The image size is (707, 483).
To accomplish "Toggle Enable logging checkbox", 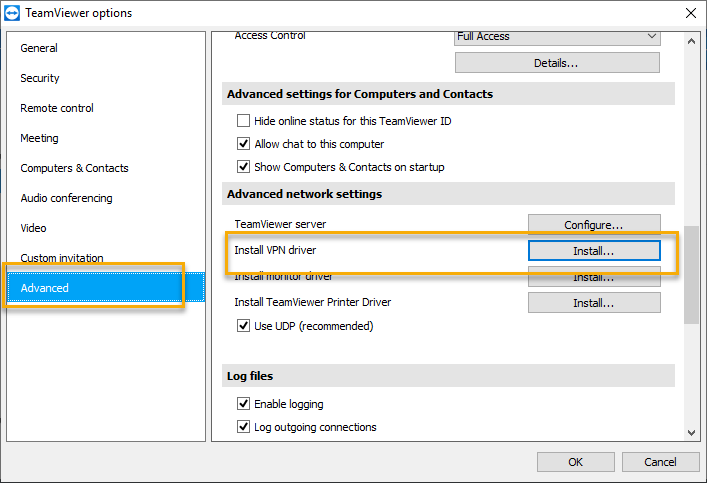I will tap(243, 404).
